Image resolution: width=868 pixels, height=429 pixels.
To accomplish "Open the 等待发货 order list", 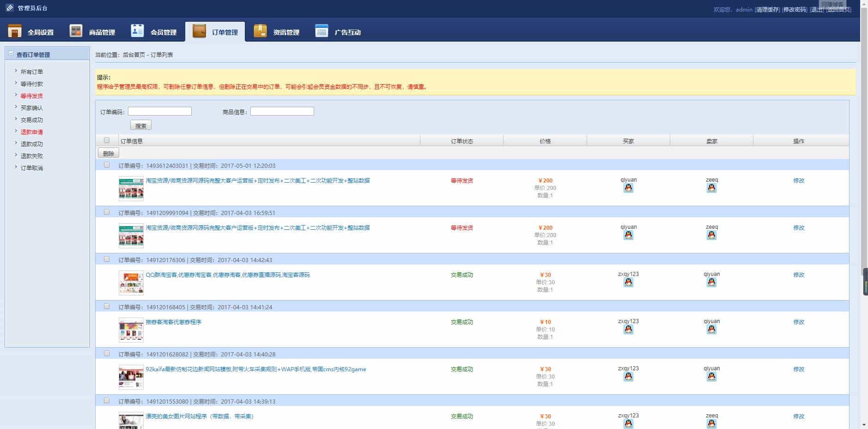I will [x=31, y=96].
